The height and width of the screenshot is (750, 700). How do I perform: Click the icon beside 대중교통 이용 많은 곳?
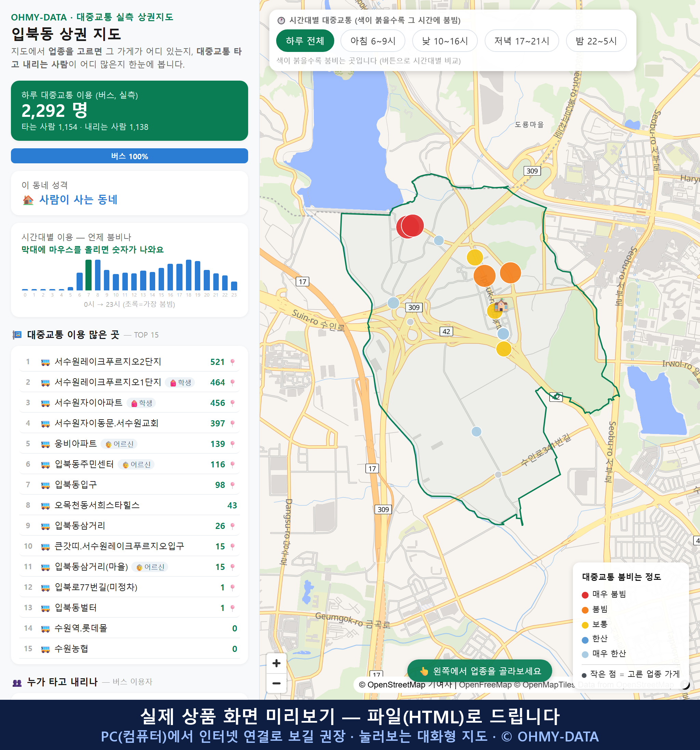click(x=17, y=335)
